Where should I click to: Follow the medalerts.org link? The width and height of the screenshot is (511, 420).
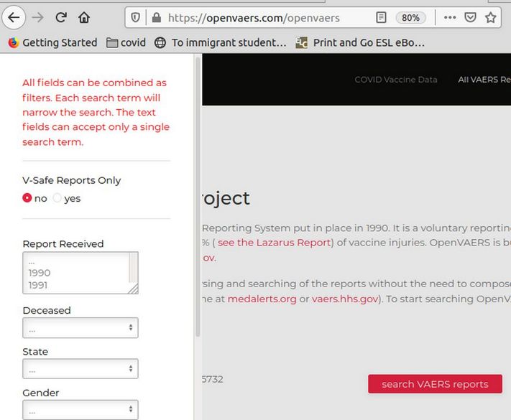pos(262,299)
